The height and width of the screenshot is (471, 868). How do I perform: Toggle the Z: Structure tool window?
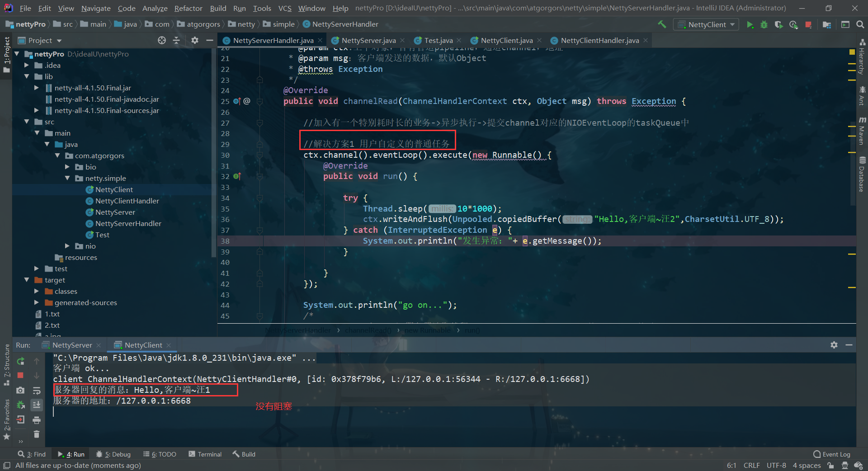6,365
